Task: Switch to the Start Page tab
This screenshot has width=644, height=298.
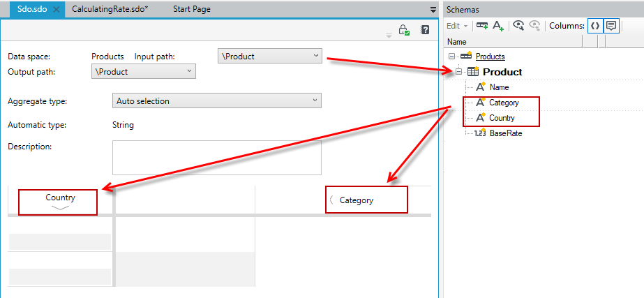Action: coord(192,9)
